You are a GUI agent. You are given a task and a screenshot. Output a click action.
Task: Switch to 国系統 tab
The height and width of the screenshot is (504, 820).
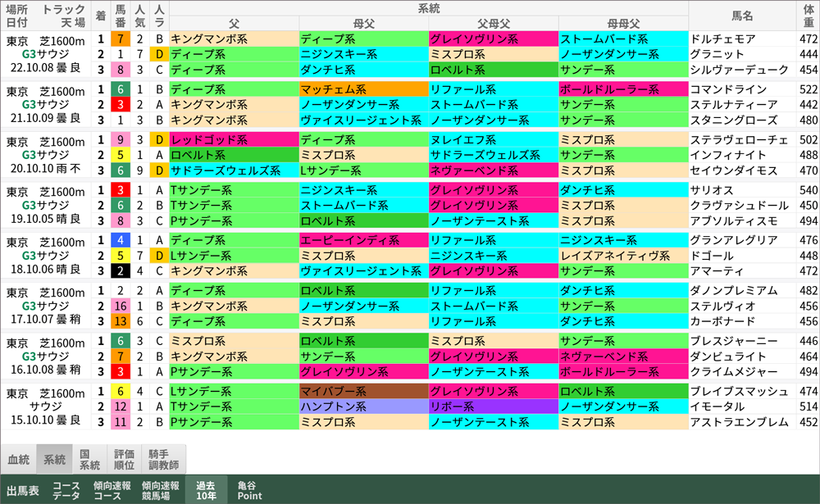pyautogui.click(x=89, y=459)
